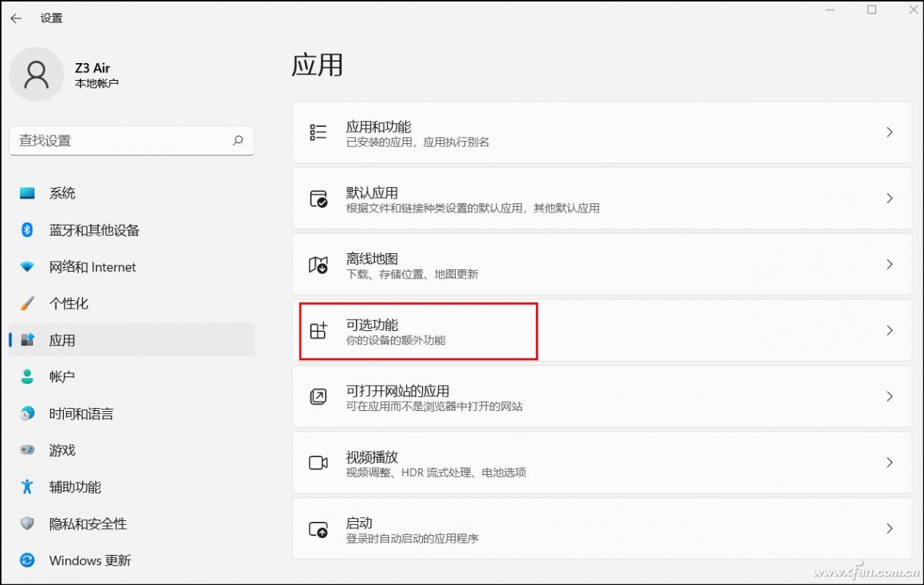Click the grid-plus icon beside 可选功能

pos(318,331)
